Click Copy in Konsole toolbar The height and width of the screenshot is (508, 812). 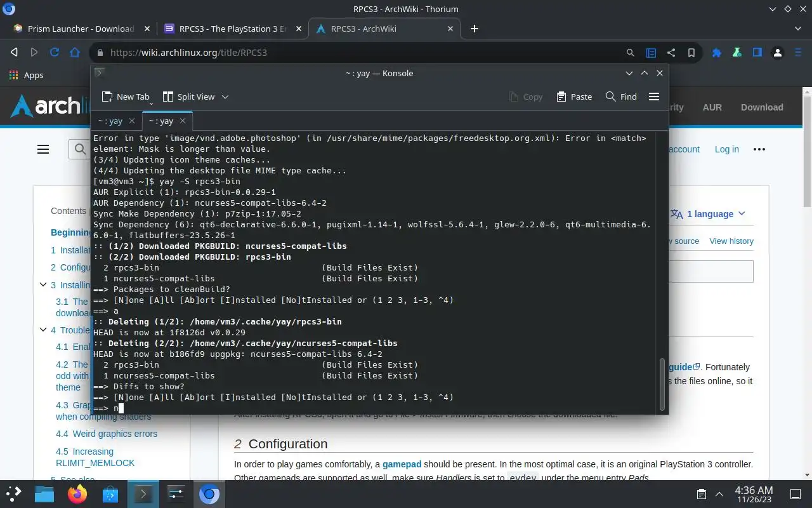(525, 97)
